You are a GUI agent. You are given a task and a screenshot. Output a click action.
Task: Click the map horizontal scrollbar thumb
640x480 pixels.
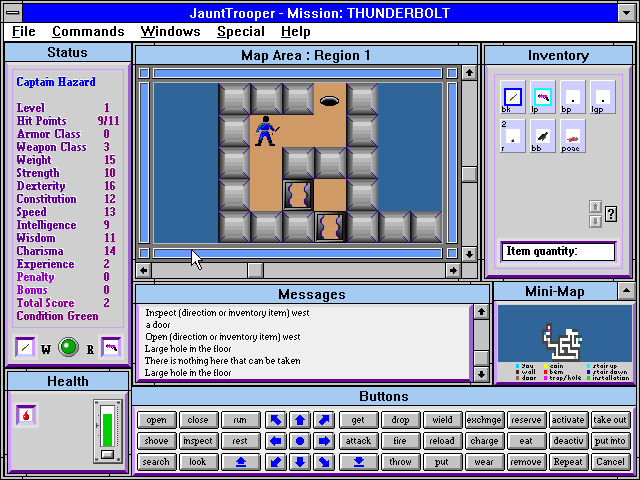coord(255,270)
